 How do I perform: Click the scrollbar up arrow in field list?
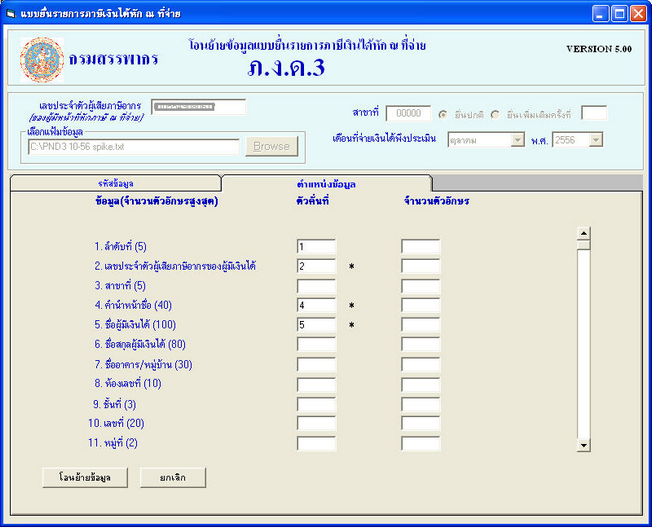pos(584,235)
